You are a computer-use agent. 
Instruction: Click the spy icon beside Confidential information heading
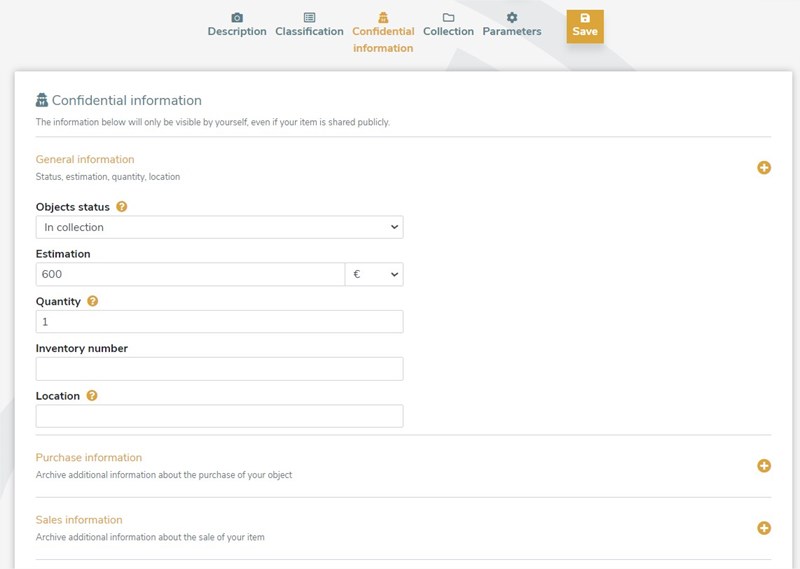coord(42,100)
